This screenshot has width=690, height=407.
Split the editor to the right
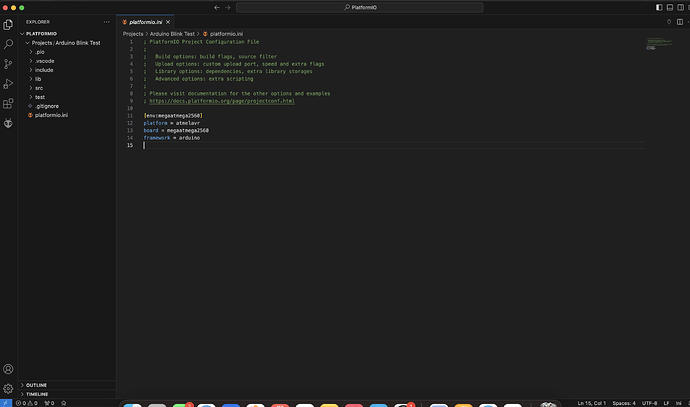coord(680,22)
